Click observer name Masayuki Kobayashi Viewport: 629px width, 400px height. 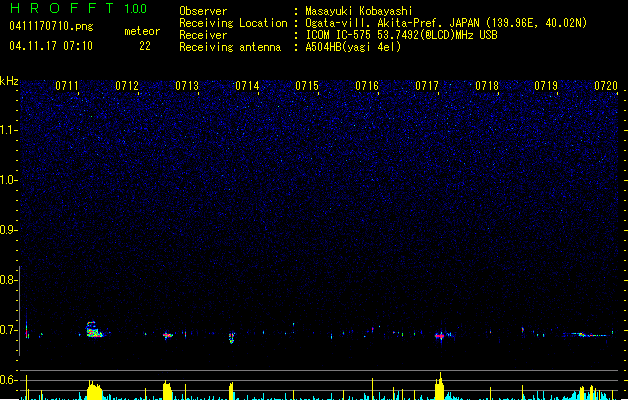(x=359, y=11)
